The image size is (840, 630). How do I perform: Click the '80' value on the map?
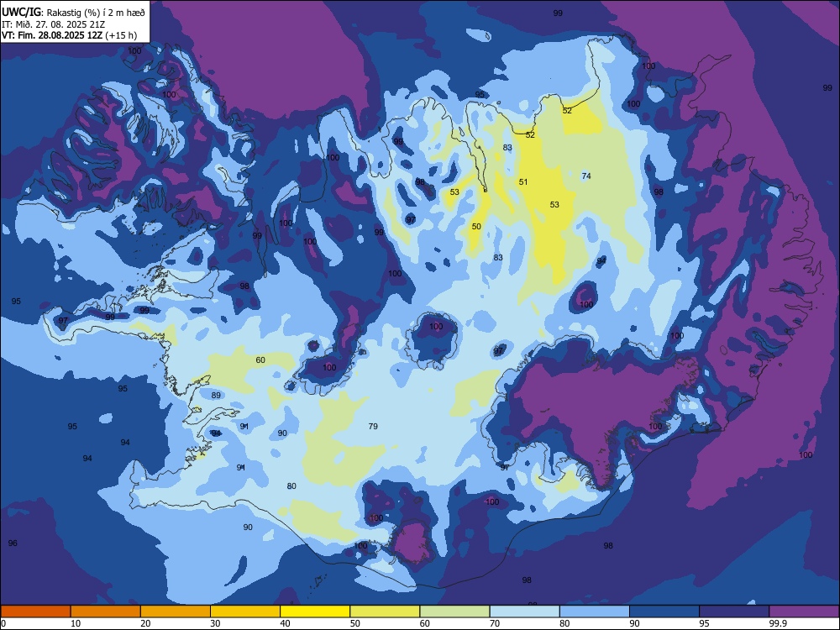pos(291,486)
